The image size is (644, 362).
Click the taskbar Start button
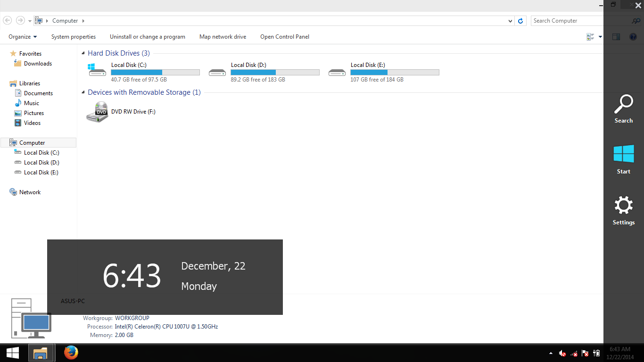point(13,353)
